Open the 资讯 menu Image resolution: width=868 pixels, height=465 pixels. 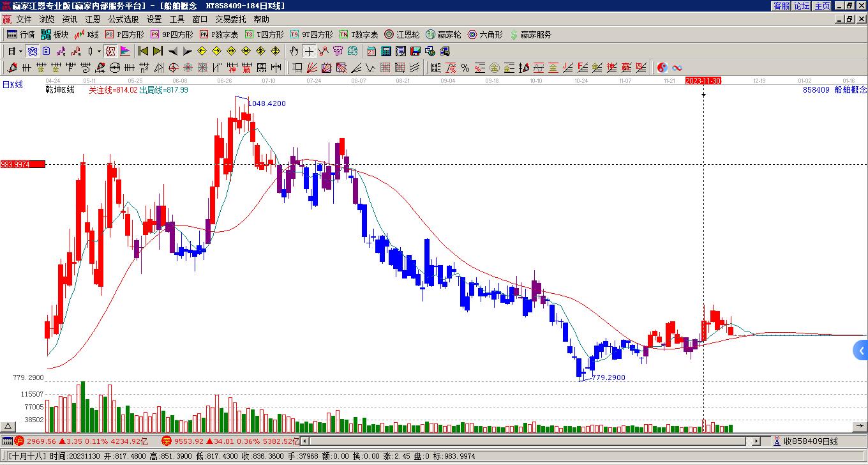tap(70, 20)
